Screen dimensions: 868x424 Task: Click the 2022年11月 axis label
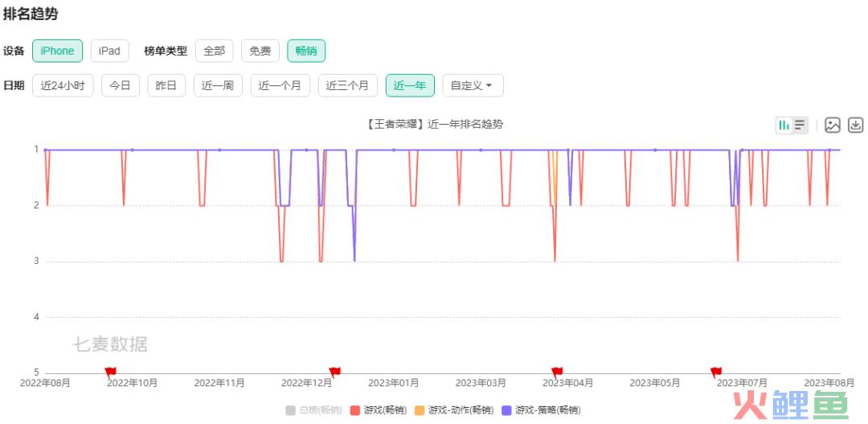click(x=219, y=382)
